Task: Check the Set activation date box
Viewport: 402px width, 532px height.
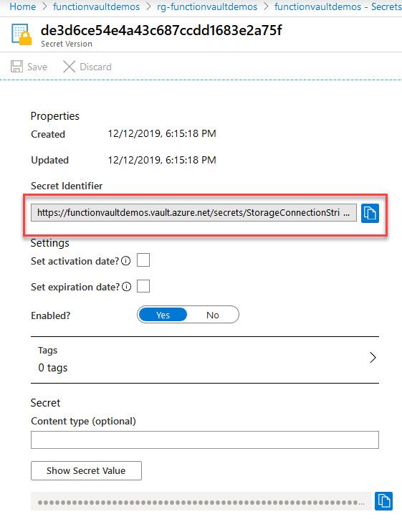Action: pos(143,260)
